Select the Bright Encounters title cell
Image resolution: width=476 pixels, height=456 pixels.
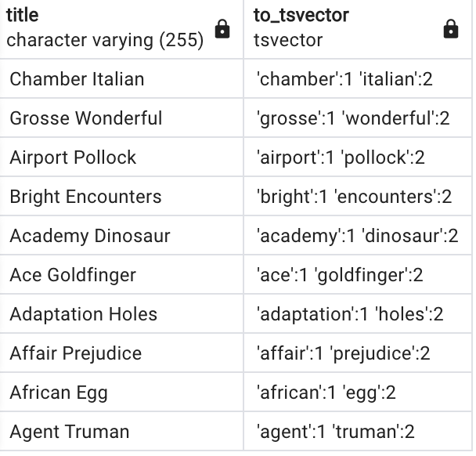click(x=121, y=196)
